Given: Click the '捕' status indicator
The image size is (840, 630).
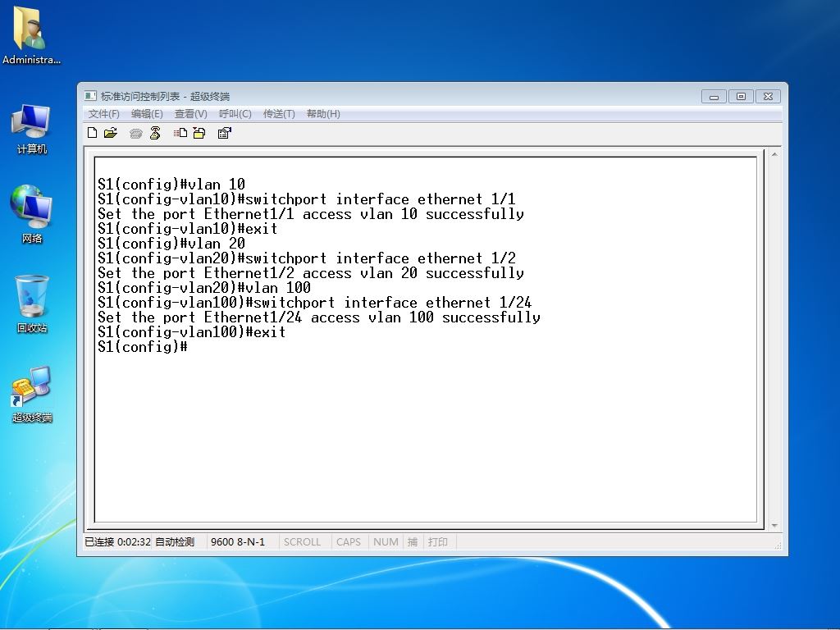Looking at the screenshot, I should [413, 541].
